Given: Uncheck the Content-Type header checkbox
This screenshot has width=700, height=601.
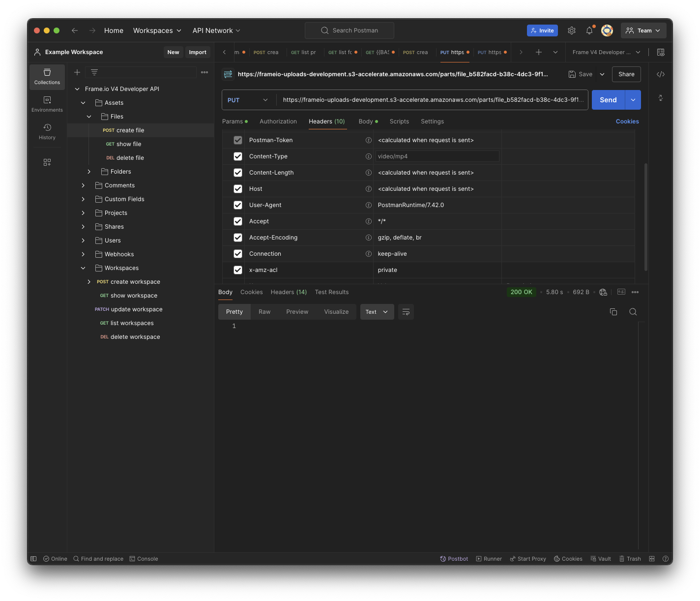Looking at the screenshot, I should click(238, 156).
